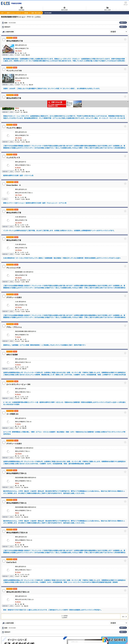Open the bottom 新着順 sort dropdown
The width and height of the screenshot is (129, 644).
point(119,623)
